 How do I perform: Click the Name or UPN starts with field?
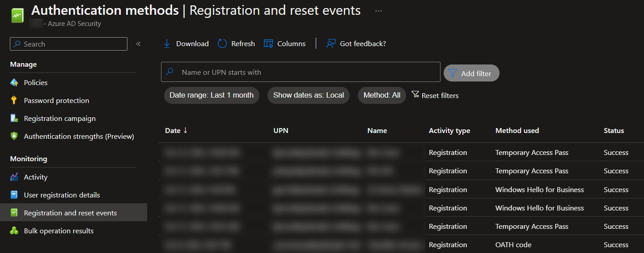(301, 72)
